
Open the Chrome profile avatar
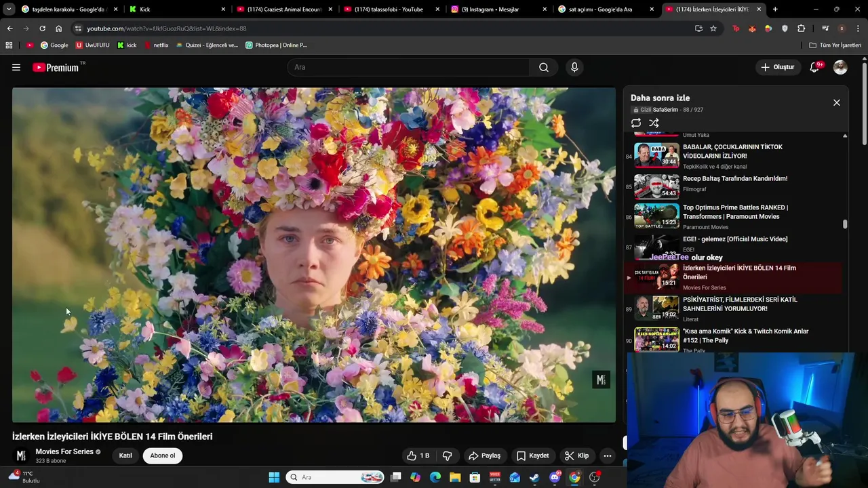pyautogui.click(x=842, y=28)
